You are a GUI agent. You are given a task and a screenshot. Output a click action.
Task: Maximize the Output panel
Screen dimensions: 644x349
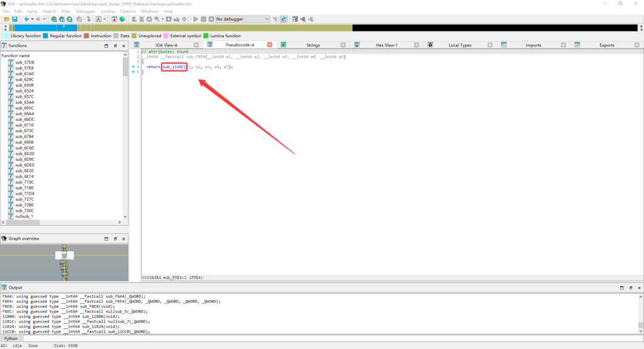click(x=622, y=288)
